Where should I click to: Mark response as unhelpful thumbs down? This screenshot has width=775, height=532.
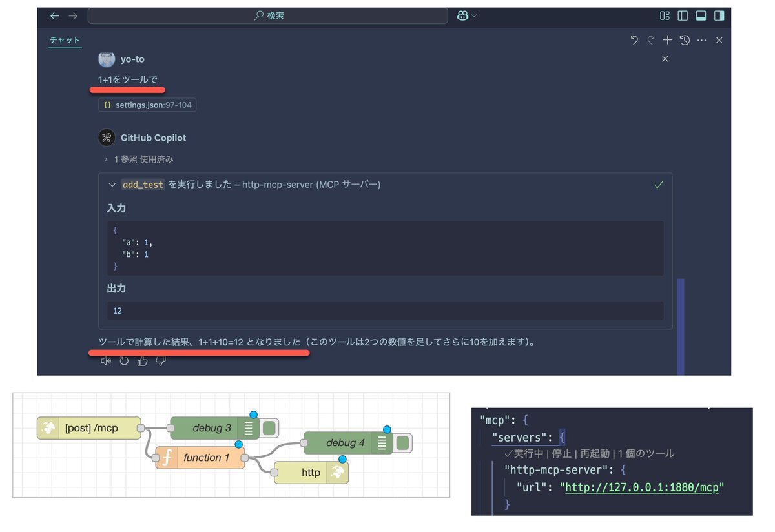click(x=161, y=360)
